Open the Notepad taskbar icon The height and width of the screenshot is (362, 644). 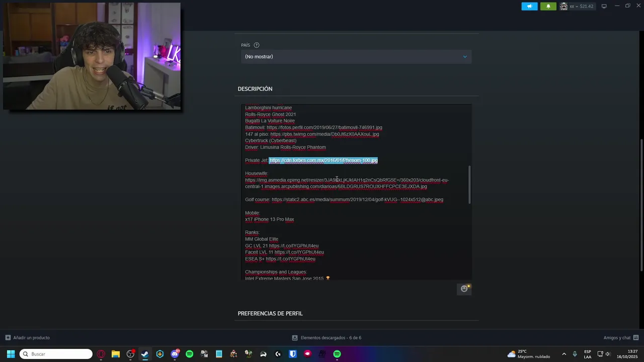(x=219, y=354)
